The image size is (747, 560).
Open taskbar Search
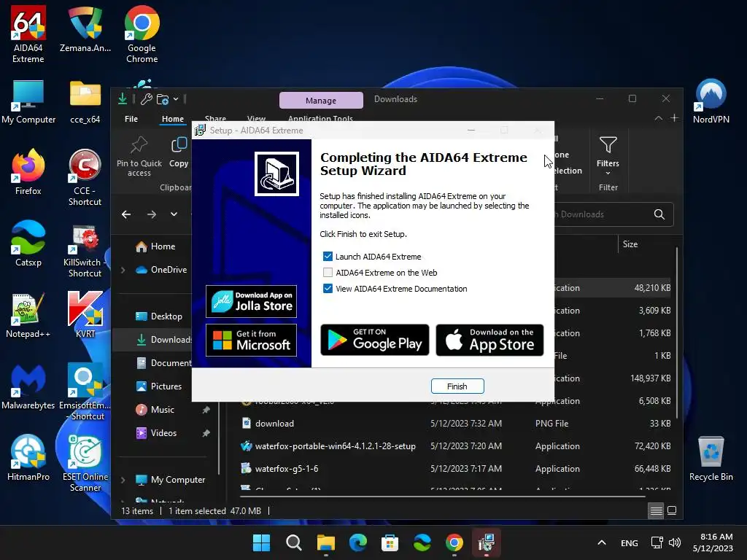[293, 542]
